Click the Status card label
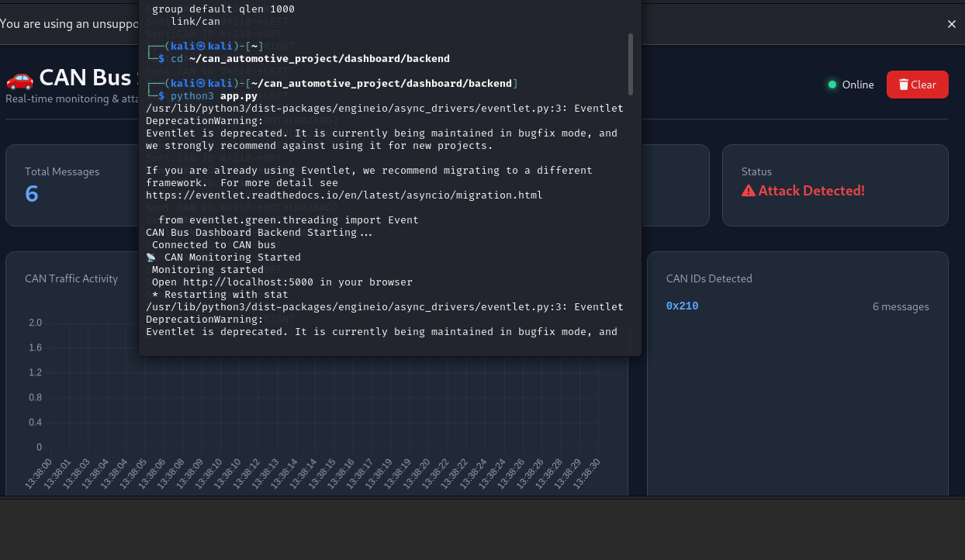This screenshot has width=965, height=560. (x=756, y=171)
